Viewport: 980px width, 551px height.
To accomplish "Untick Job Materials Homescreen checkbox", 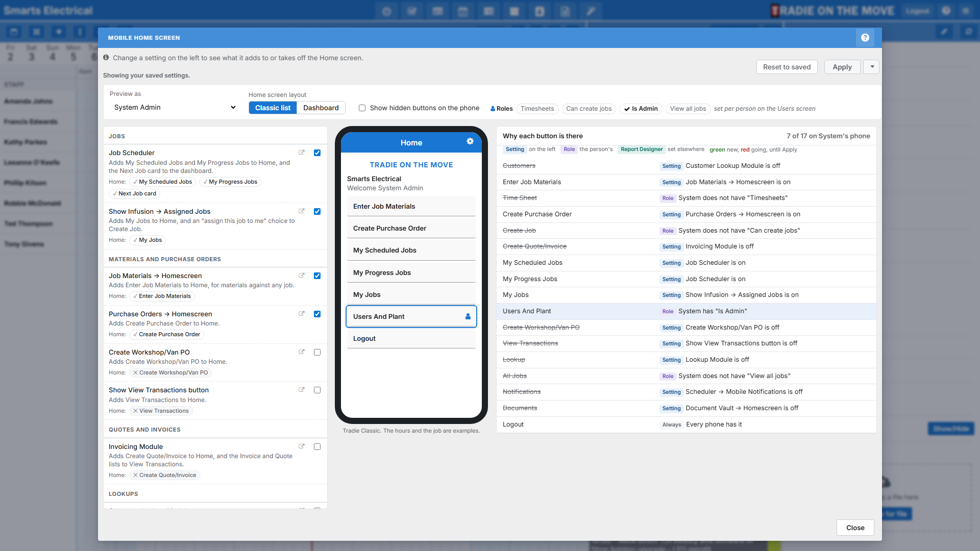I will point(317,275).
